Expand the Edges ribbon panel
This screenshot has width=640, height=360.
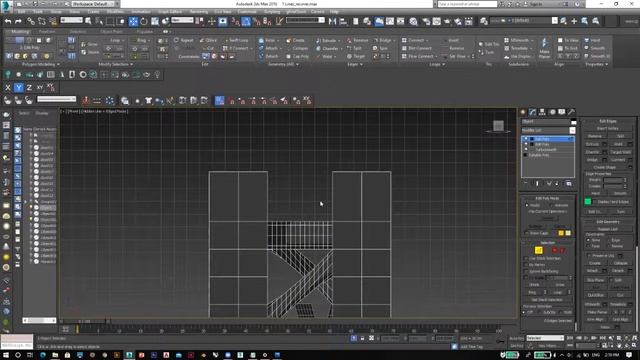tap(354, 64)
